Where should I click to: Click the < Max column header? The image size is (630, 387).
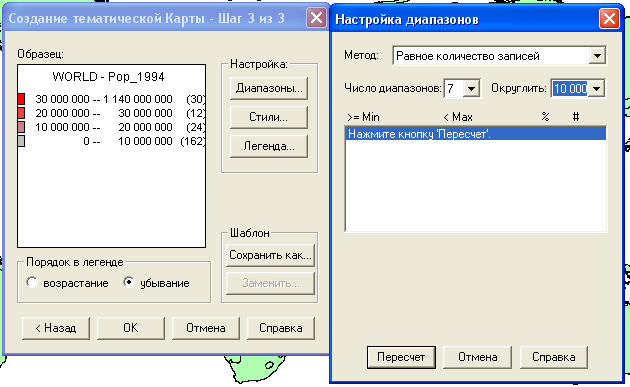458,117
